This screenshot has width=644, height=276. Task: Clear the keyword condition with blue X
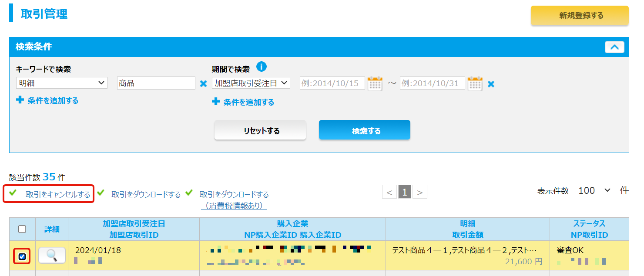coord(203,83)
